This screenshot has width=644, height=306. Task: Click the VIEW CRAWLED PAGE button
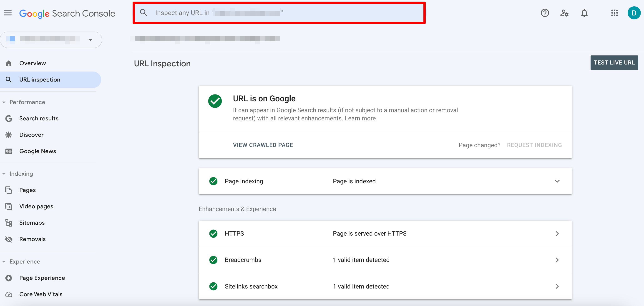263,145
